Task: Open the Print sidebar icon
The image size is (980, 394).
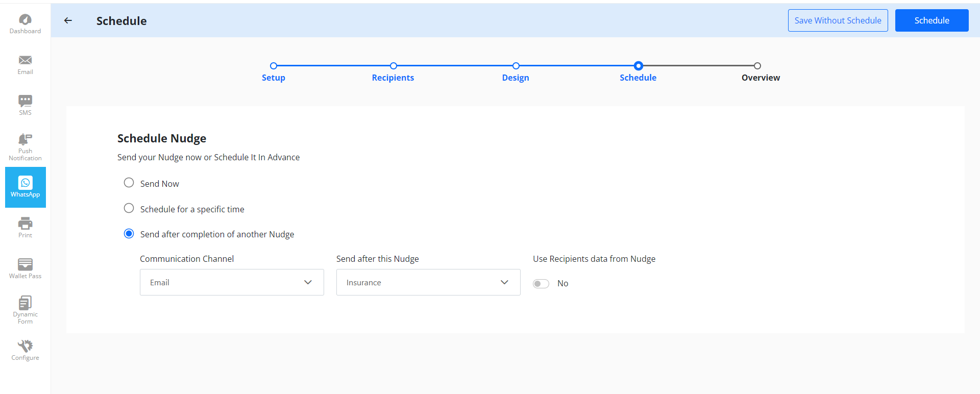Action: tap(25, 228)
